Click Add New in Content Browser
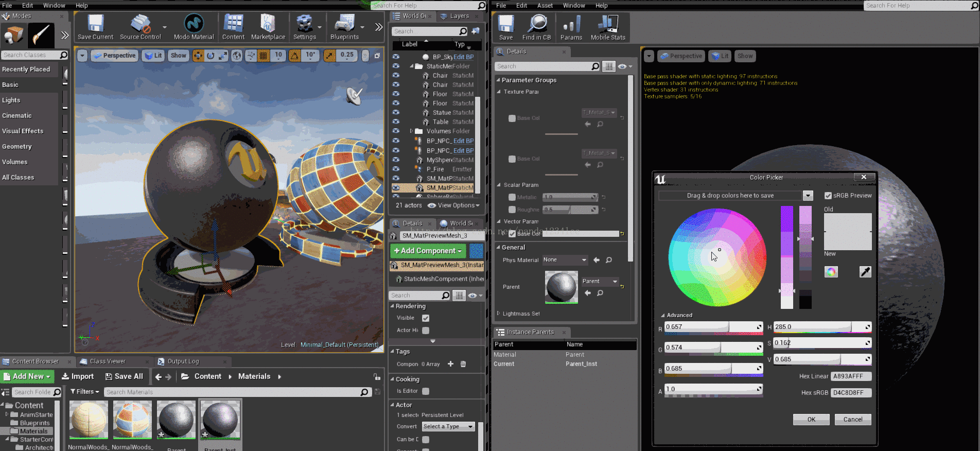 tap(27, 377)
